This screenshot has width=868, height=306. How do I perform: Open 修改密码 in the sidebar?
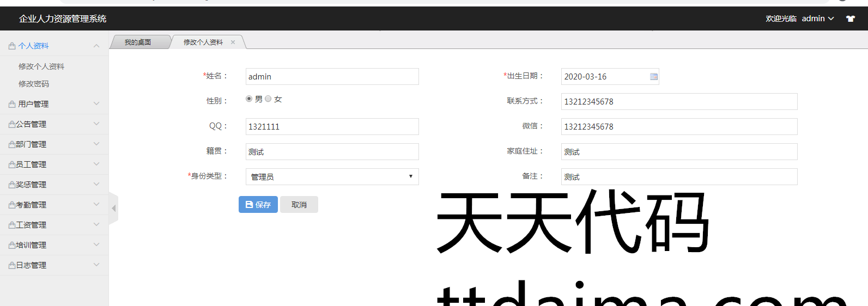pos(34,84)
